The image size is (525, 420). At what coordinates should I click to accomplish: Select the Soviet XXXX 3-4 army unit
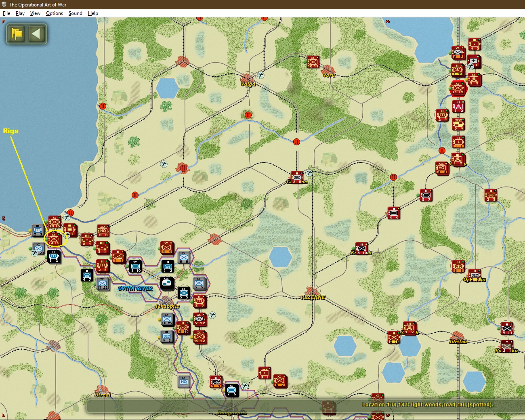458,124
